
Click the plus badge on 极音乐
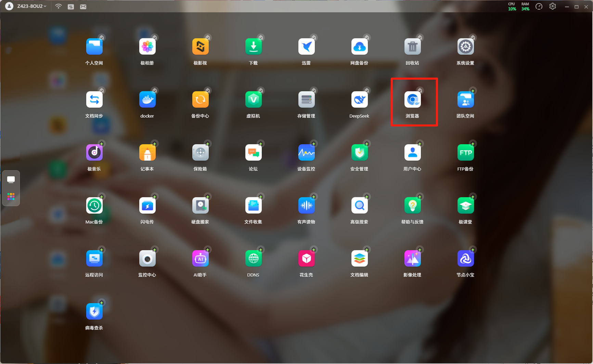[x=102, y=144]
